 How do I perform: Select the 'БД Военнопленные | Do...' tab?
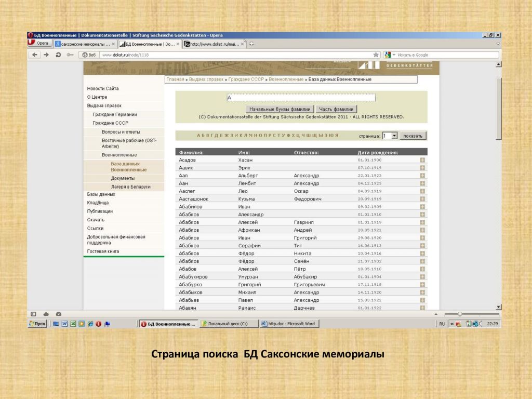point(150,44)
